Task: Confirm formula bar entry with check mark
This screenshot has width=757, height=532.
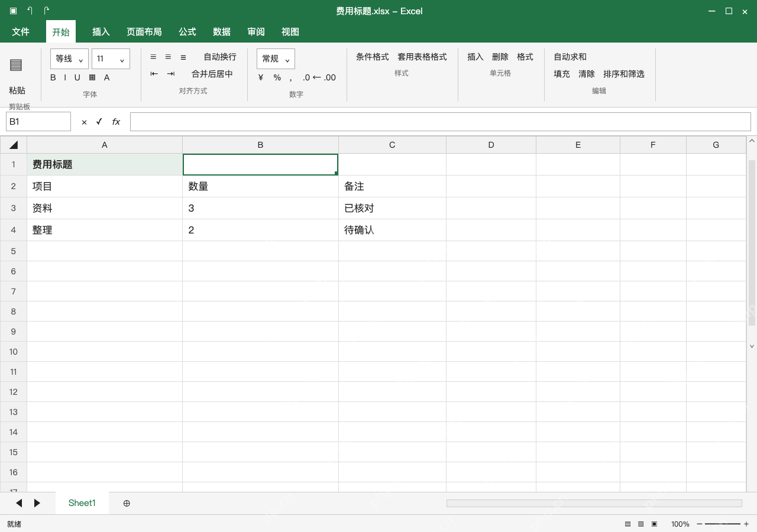Action: click(x=99, y=122)
